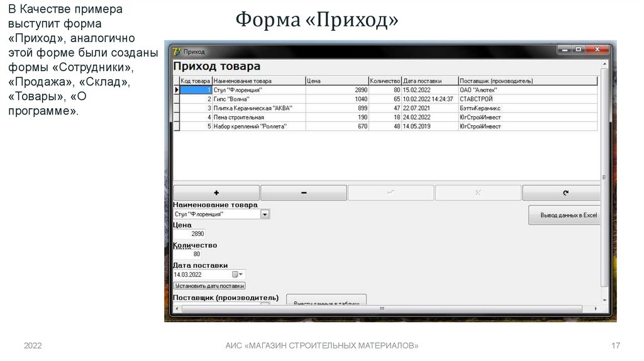Viewport: 644px width, 361px height.
Task: Select the cell Пена строительная
Action: tap(258, 117)
